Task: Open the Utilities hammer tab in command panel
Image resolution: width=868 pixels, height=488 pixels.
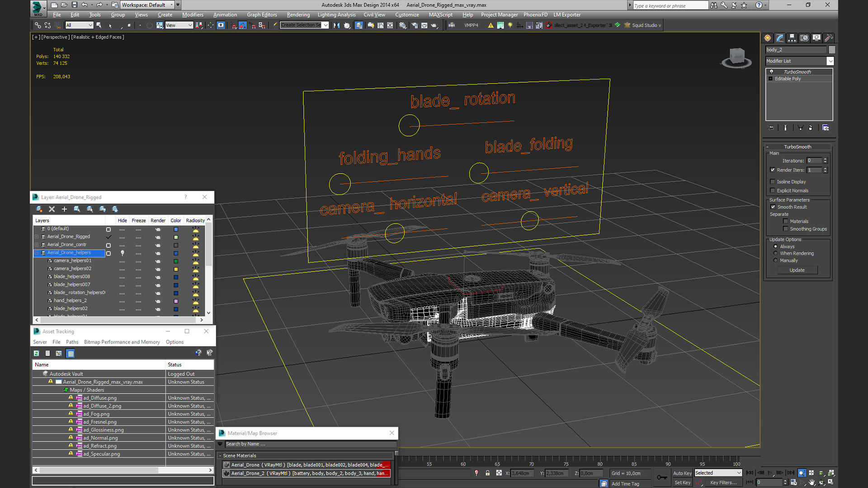Action: [x=828, y=38]
